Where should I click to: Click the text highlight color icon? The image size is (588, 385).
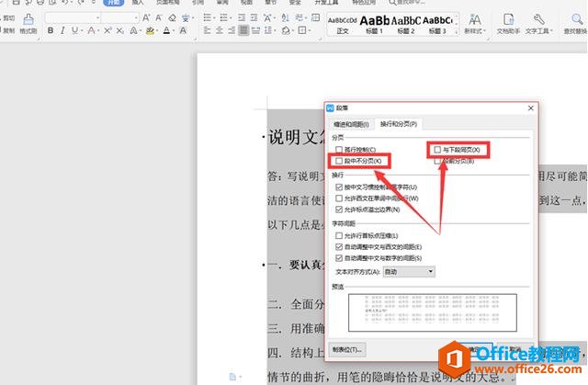(x=150, y=30)
